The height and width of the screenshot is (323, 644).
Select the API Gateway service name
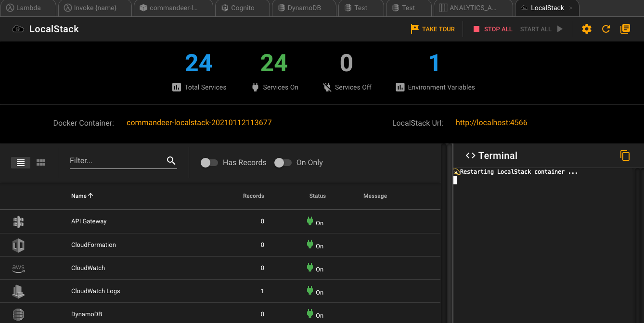coord(89,221)
